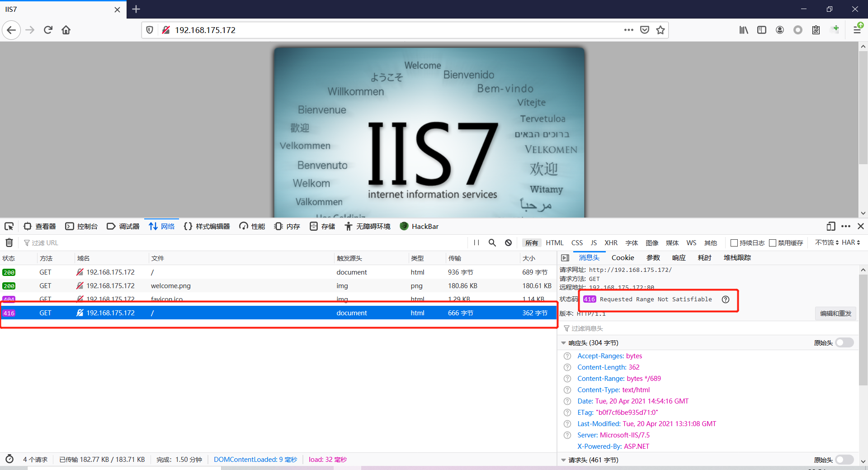Viewport: 868px width, 470px height.
Task: Open the Cookie tab in request details
Action: [623, 257]
